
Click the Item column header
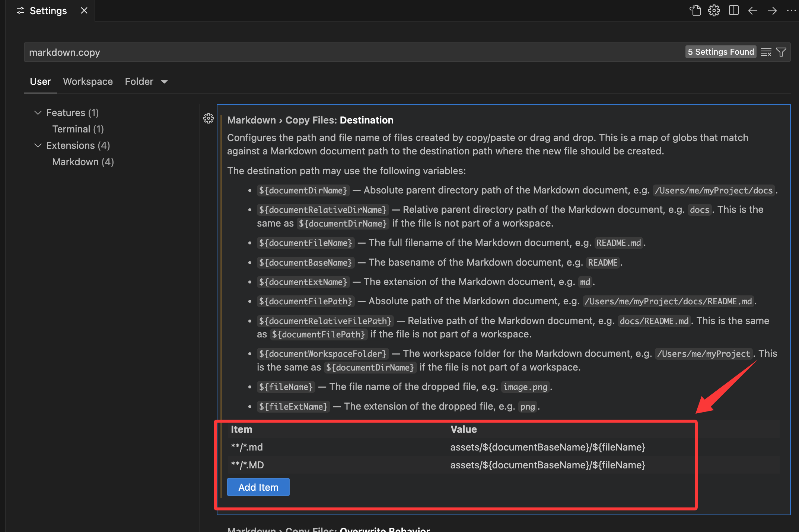pyautogui.click(x=242, y=429)
